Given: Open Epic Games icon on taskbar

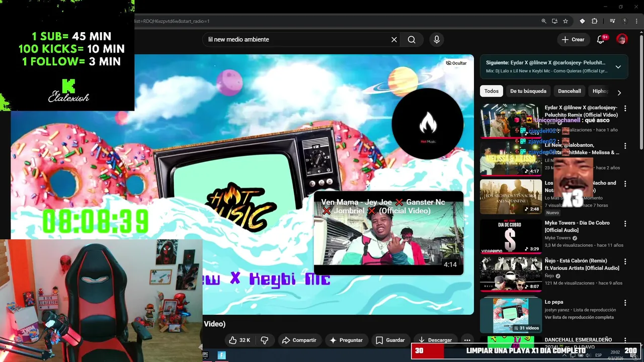Looking at the screenshot, I should click(205, 355).
